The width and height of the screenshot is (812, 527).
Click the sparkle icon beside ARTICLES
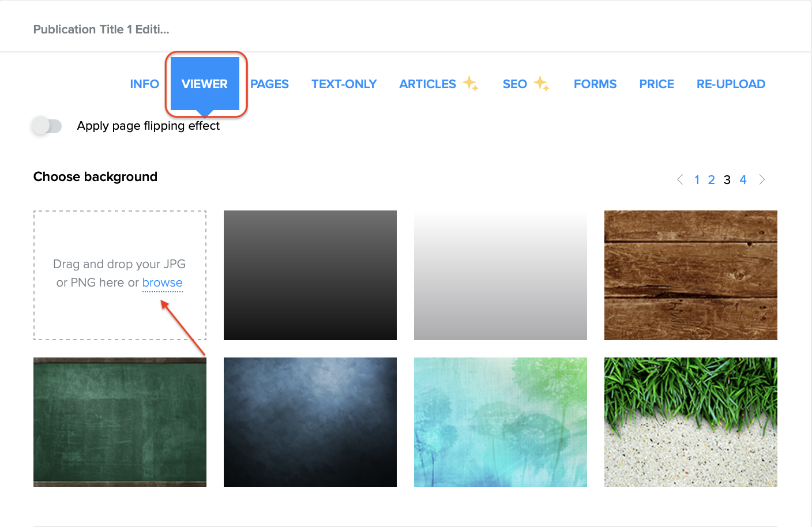pyautogui.click(x=471, y=84)
